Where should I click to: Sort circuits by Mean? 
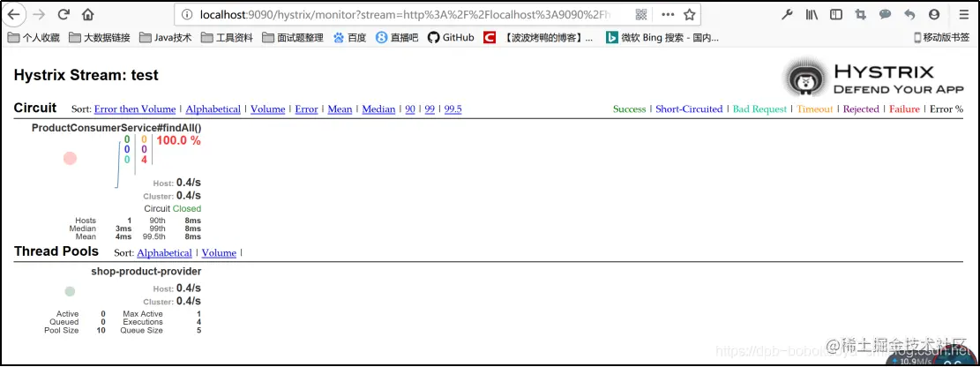click(340, 109)
